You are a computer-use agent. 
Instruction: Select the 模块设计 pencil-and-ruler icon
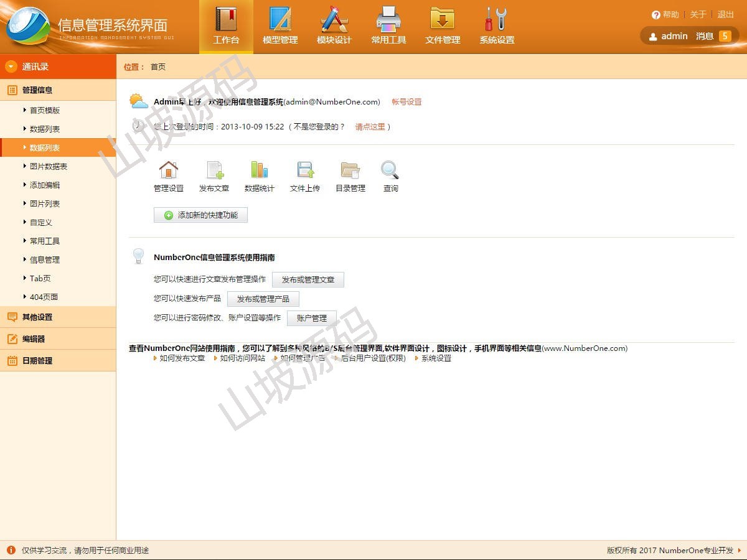334,20
